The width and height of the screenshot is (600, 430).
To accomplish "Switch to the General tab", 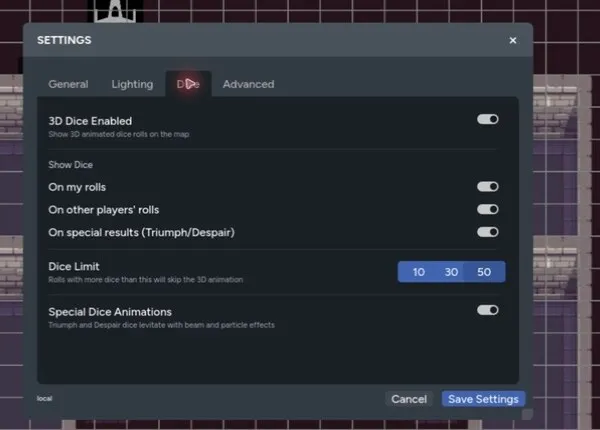I will (68, 84).
